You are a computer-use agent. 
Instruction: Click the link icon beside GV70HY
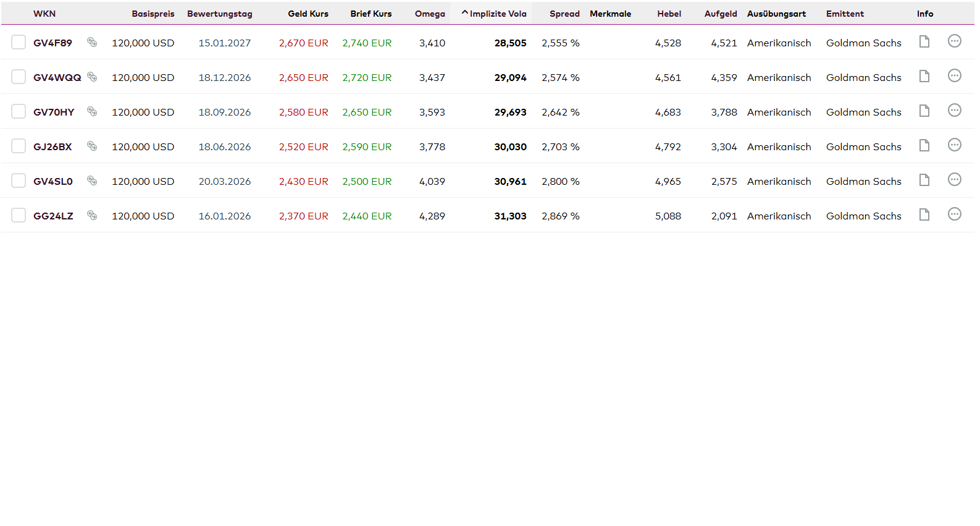[x=92, y=112]
